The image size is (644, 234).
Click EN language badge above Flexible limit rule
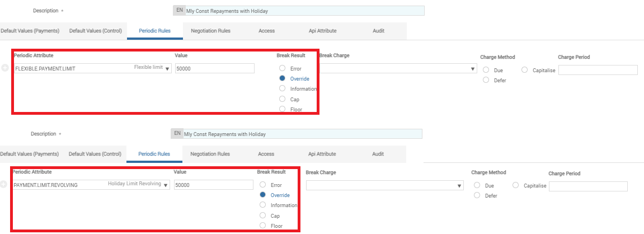point(180,11)
